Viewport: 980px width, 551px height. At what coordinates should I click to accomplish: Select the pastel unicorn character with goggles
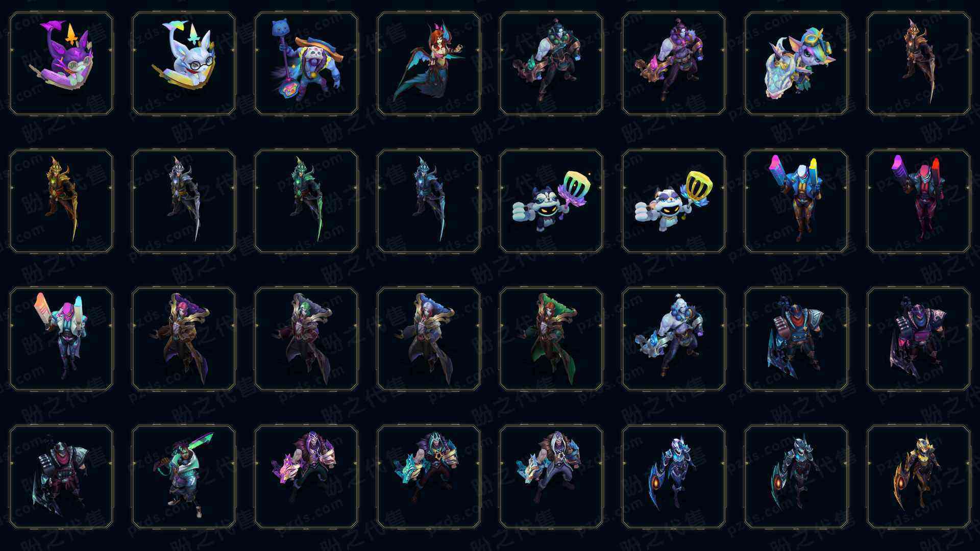pos(796,63)
